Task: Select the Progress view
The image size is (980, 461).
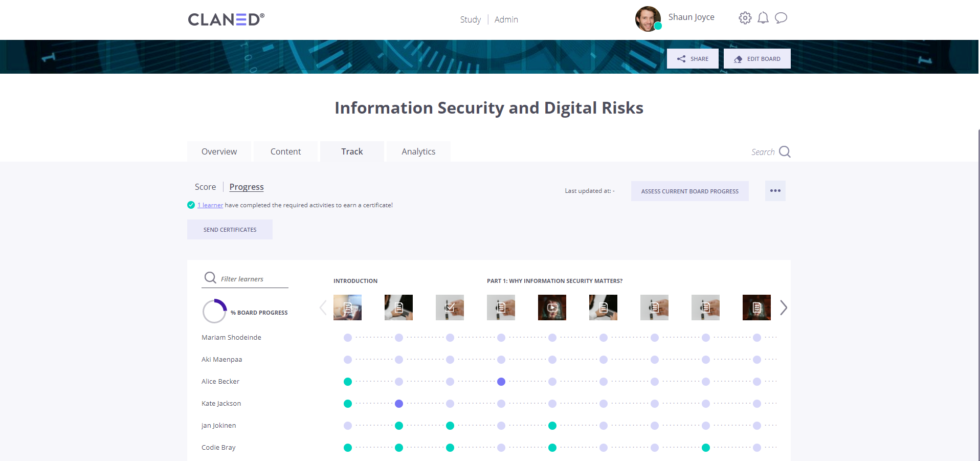Action: (x=247, y=187)
